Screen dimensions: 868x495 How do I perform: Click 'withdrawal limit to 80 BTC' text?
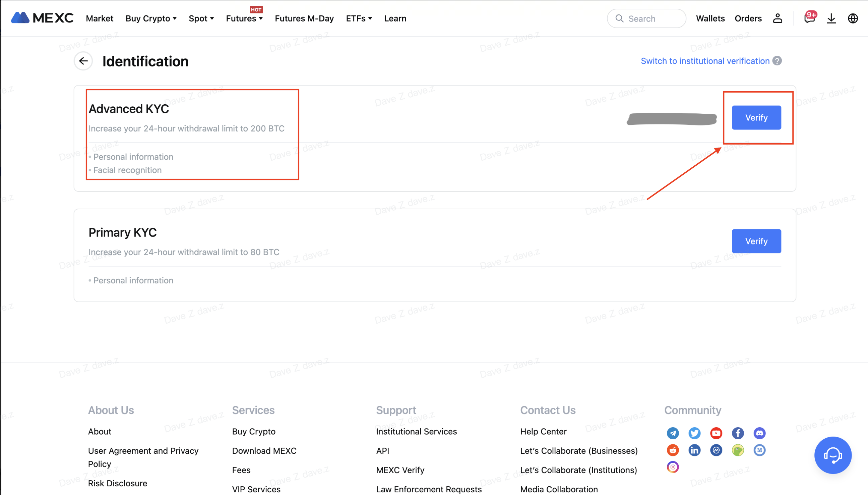(x=229, y=252)
